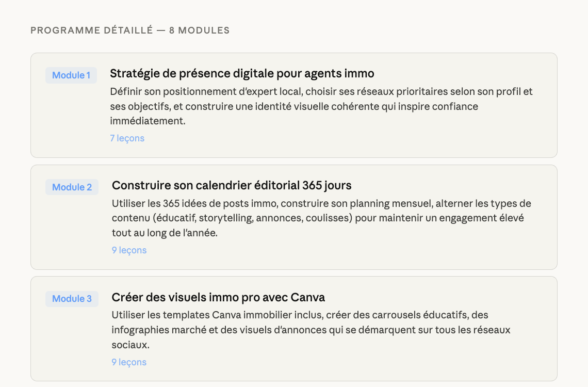588x387 pixels.
Task: Click '9 leçons' under Module 3
Action: [x=129, y=362]
